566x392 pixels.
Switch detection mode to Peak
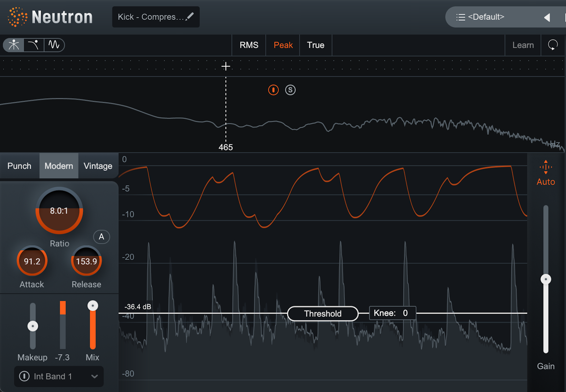pyautogui.click(x=283, y=45)
